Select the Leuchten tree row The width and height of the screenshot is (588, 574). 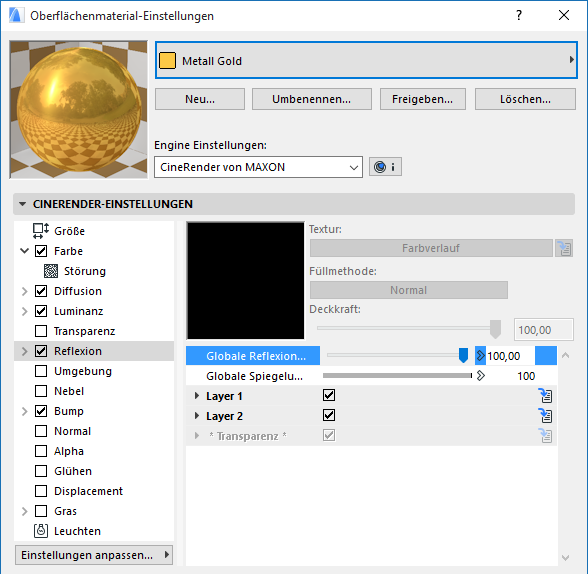[x=94, y=531]
